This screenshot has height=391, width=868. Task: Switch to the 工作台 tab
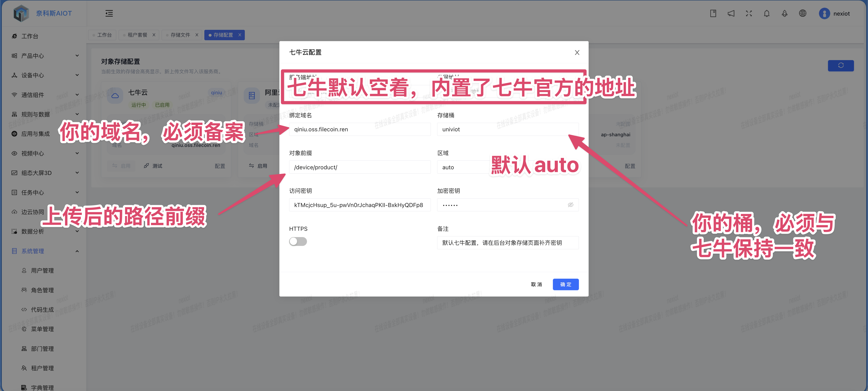pyautogui.click(x=102, y=35)
